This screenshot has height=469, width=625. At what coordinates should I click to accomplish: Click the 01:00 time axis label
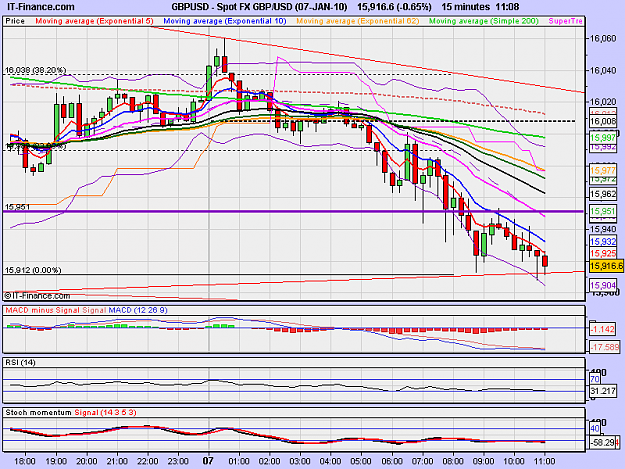click(239, 461)
